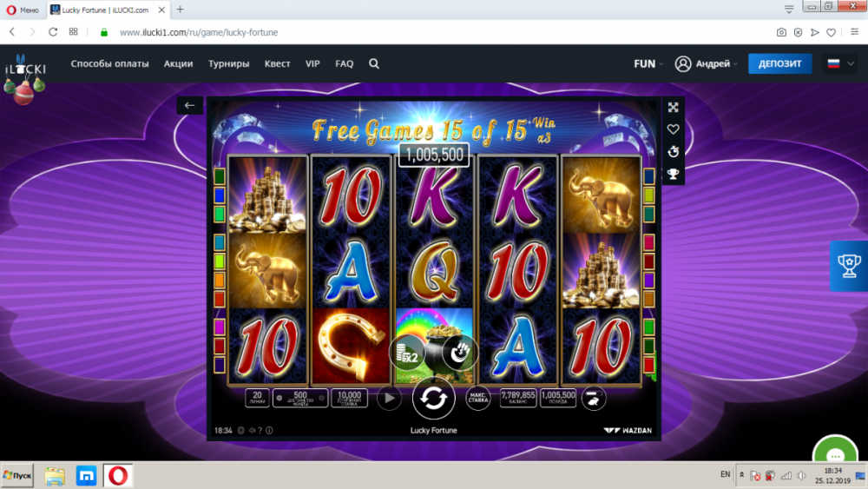Click the ДЕПОЗИТ button
The height and width of the screenshot is (489, 868).
[x=779, y=63]
